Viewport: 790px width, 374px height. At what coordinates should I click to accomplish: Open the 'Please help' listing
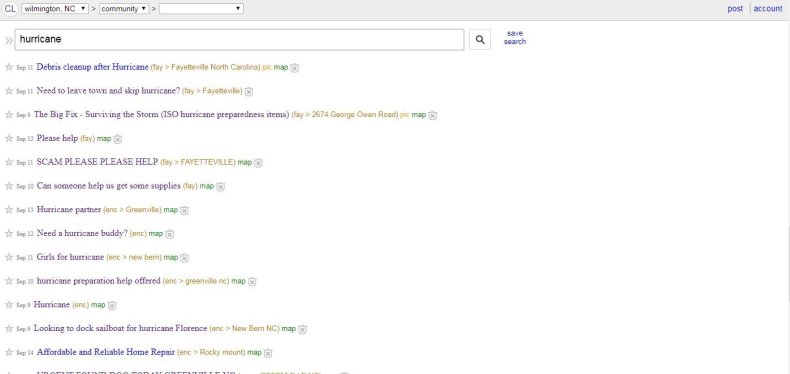(x=57, y=138)
